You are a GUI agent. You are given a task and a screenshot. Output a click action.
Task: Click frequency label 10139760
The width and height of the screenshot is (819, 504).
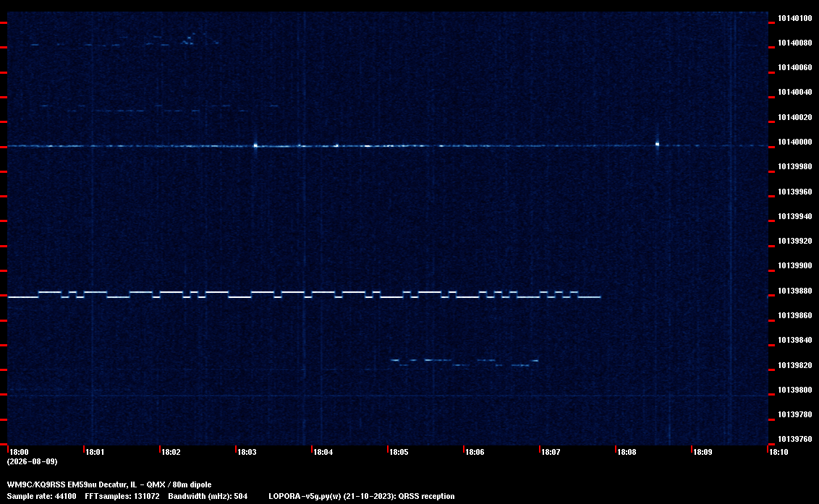(x=795, y=439)
